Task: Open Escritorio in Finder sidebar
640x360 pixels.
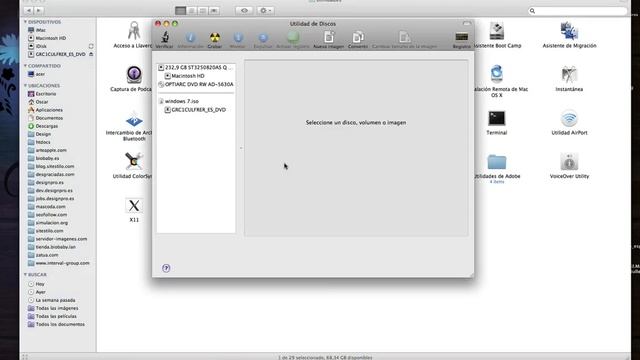Action: [x=42, y=94]
